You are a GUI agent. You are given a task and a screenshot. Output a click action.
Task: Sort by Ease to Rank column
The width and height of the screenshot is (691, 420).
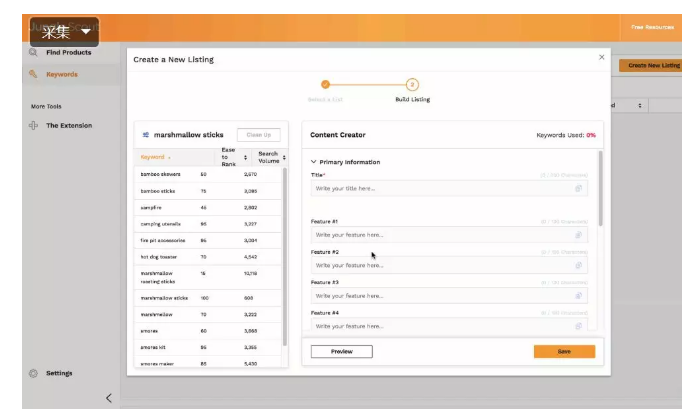tap(245, 157)
